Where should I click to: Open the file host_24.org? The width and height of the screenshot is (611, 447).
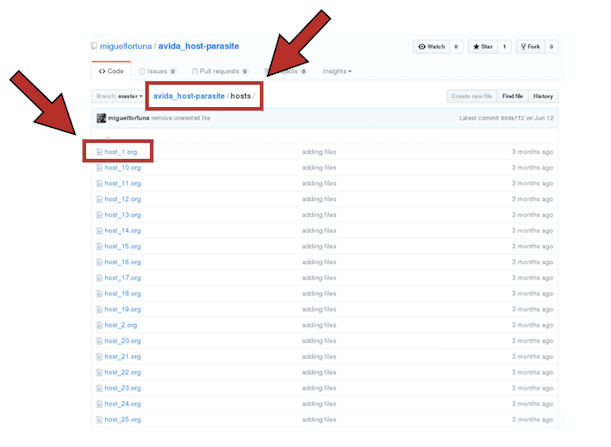[123, 404]
